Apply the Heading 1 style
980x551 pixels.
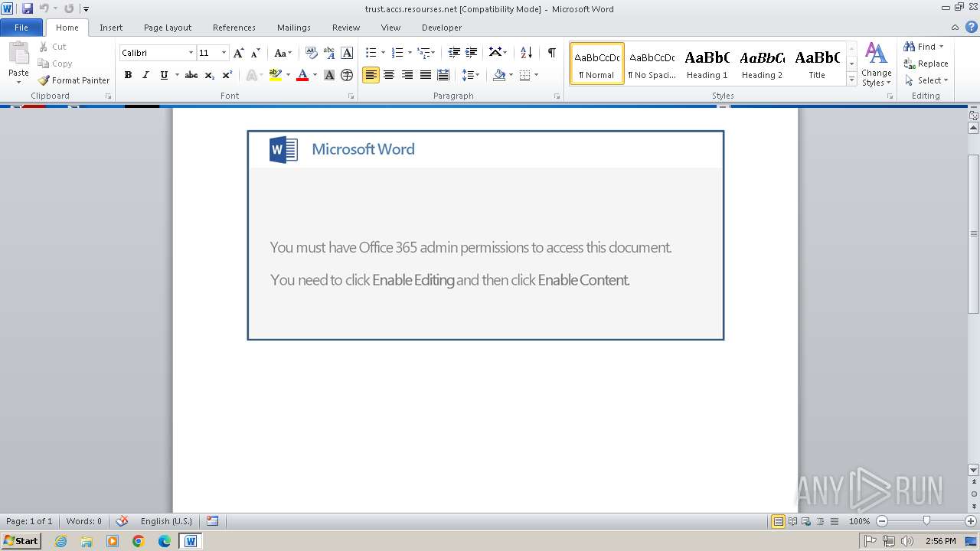pyautogui.click(x=707, y=64)
